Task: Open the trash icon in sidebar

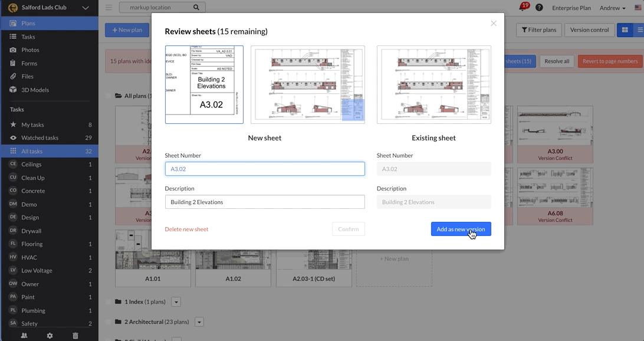Action: pos(75,336)
